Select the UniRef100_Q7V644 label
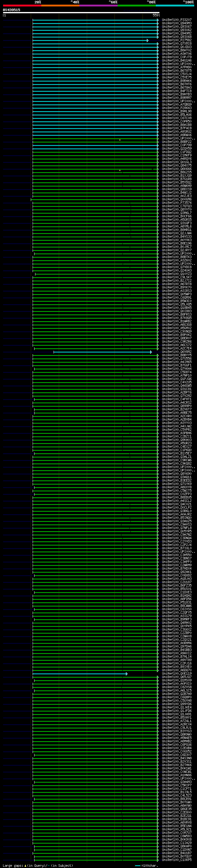The width and height of the screenshot is (197, 868). [x=176, y=369]
